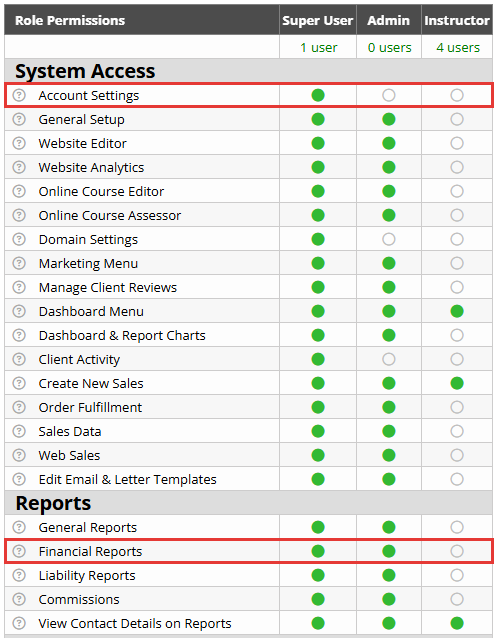Open the help icon beside General Setup
Screen dimensions: 497x638
pyautogui.click(x=19, y=119)
